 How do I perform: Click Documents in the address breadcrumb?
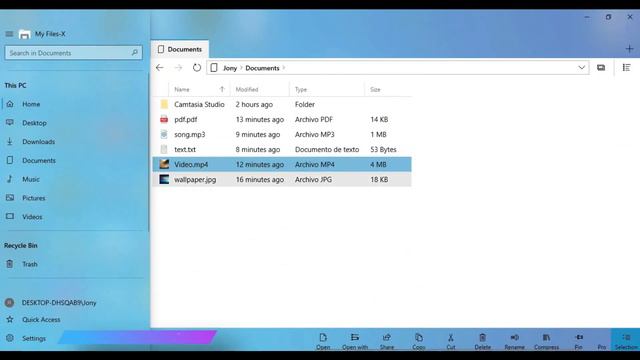click(262, 68)
